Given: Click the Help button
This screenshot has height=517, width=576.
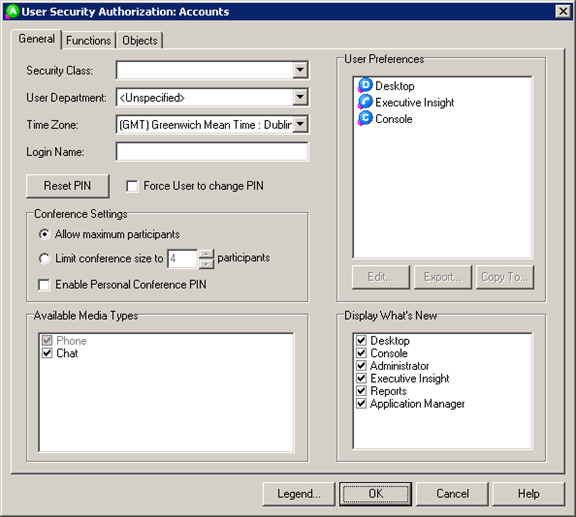Looking at the screenshot, I should 528,494.
